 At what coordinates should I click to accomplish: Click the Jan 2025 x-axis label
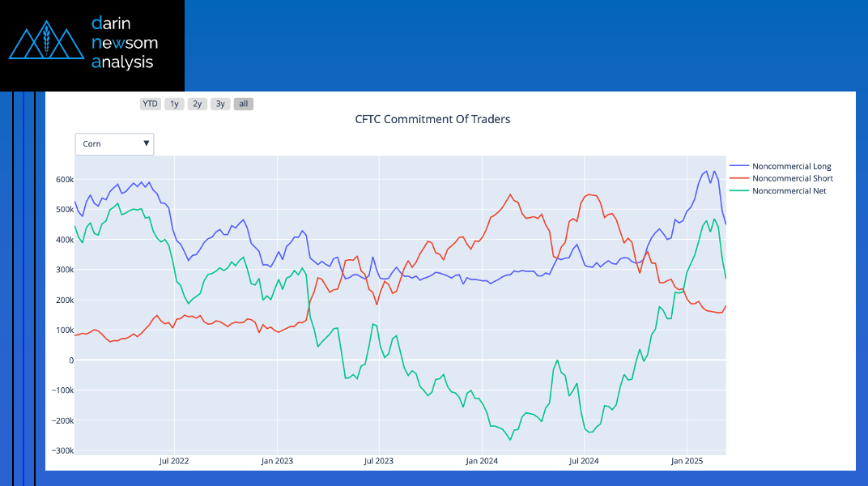(x=687, y=461)
